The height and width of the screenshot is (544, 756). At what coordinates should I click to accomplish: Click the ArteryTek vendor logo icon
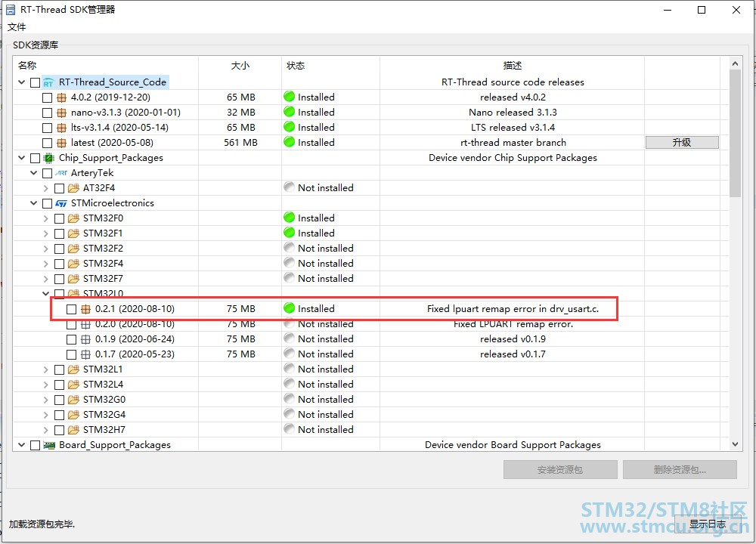[61, 173]
